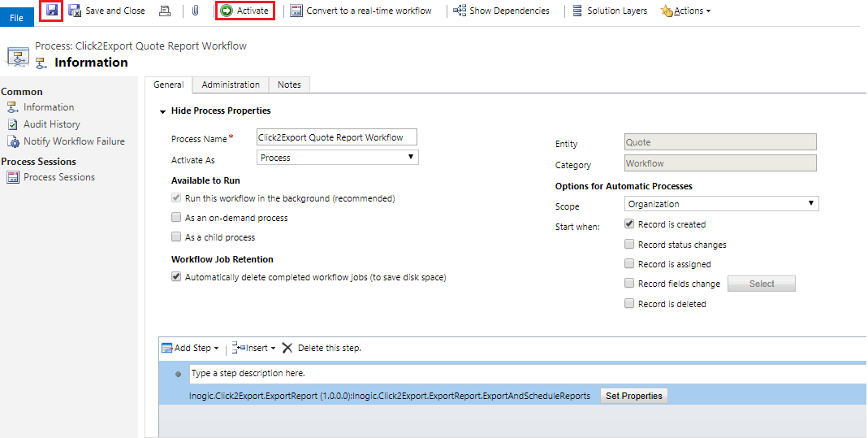Click the print preview icon in toolbar
The width and height of the screenshot is (868, 438).
[x=165, y=11]
